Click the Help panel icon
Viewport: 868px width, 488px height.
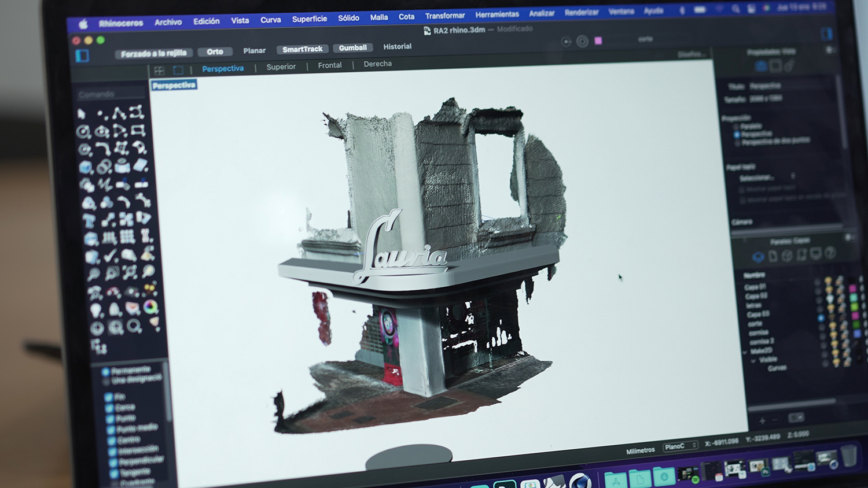coord(830,253)
